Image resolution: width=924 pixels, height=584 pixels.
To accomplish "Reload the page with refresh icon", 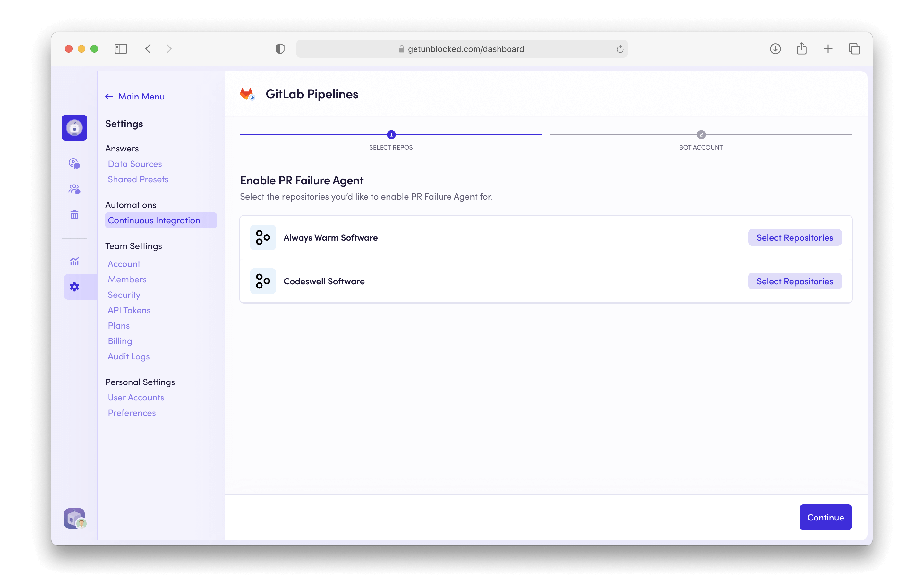I will [x=620, y=49].
